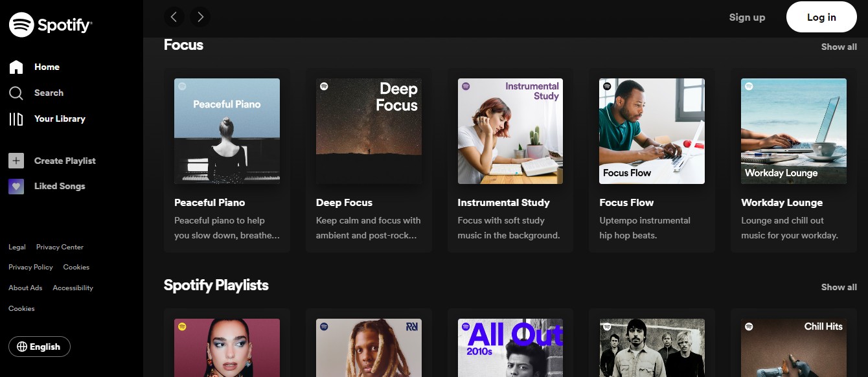Open the Focus Flow cover image

click(x=652, y=131)
